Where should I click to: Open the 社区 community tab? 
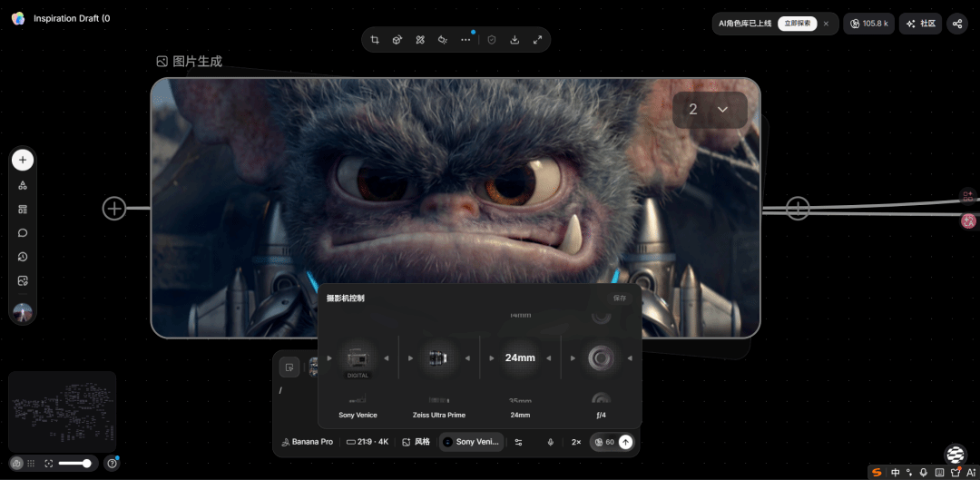pyautogui.click(x=920, y=24)
